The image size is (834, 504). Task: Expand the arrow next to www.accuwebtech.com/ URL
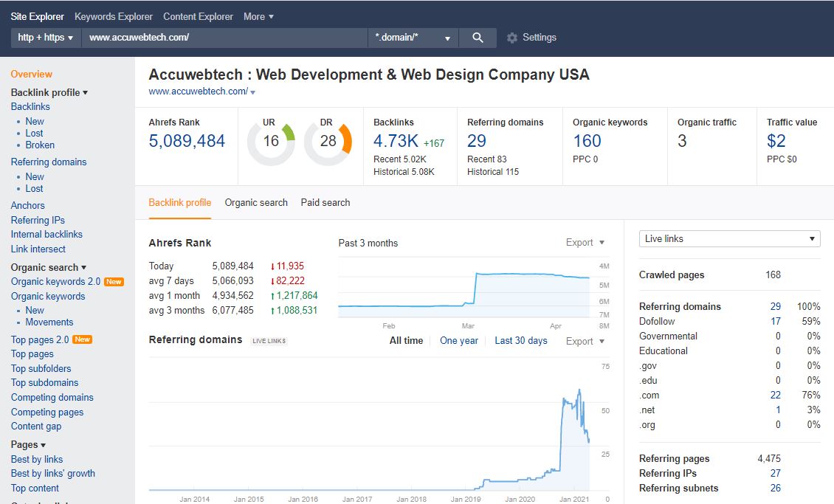(252, 92)
